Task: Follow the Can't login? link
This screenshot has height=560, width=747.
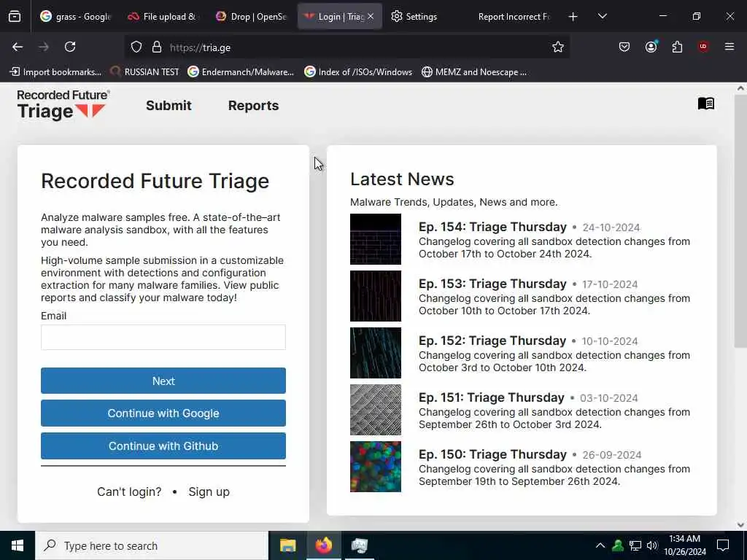Action: 129,492
